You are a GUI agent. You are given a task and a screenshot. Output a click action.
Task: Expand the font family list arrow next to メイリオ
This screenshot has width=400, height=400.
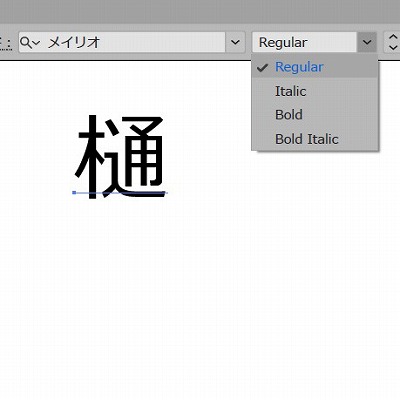[x=235, y=42]
